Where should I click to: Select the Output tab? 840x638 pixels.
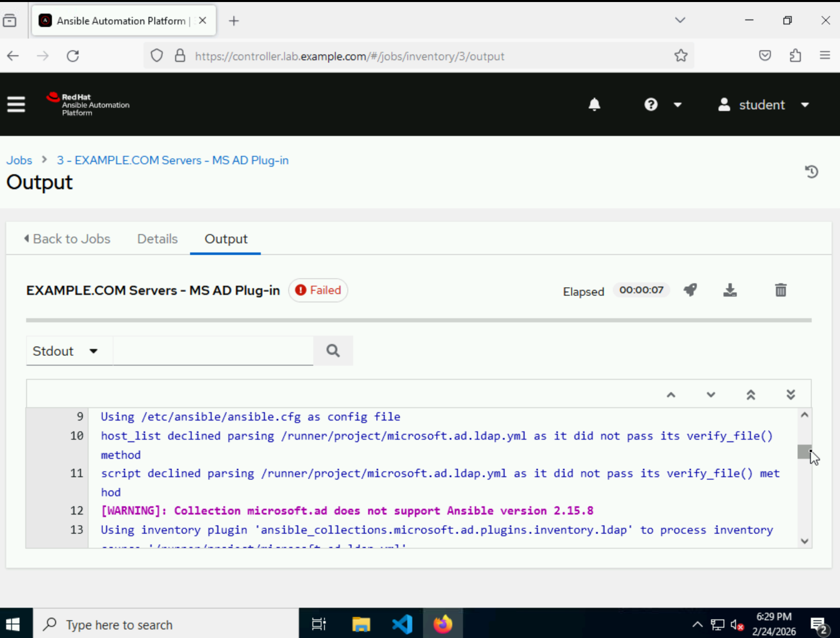226,239
